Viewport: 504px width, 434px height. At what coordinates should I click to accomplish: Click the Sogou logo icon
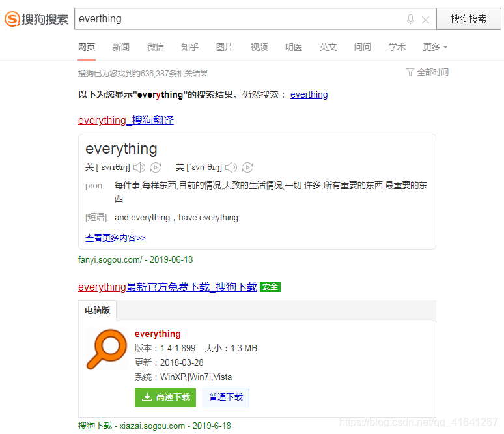[x=12, y=19]
